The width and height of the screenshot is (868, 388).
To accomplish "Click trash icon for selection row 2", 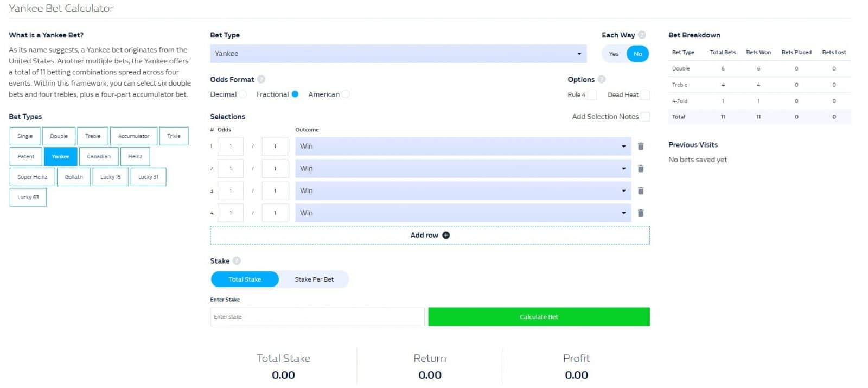I will 641,169.
